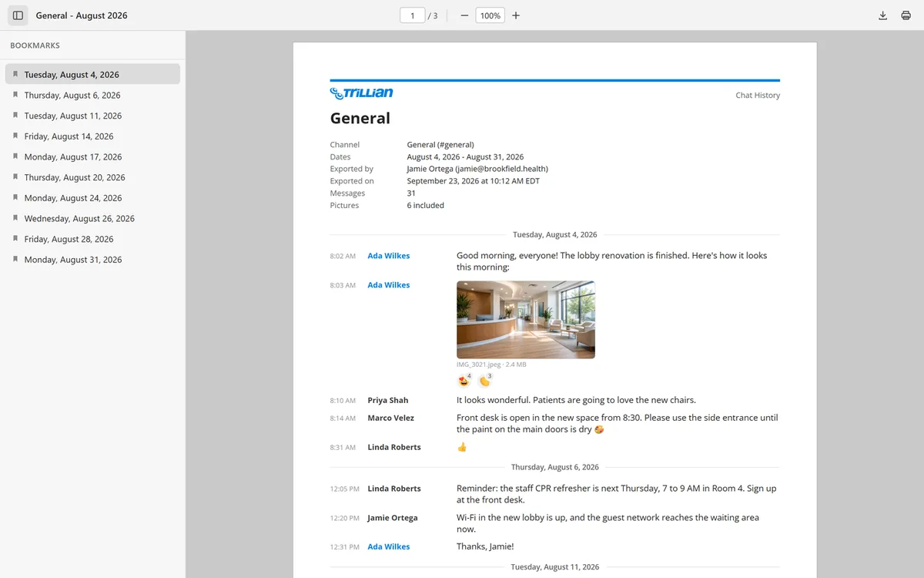Click Ada Wilkes name at 8:03 AM
This screenshot has width=924, height=578.
point(389,285)
